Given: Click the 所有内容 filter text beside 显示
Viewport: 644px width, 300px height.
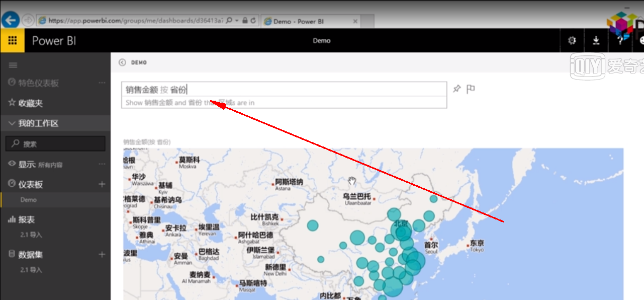Looking at the screenshot, I should coord(51,165).
